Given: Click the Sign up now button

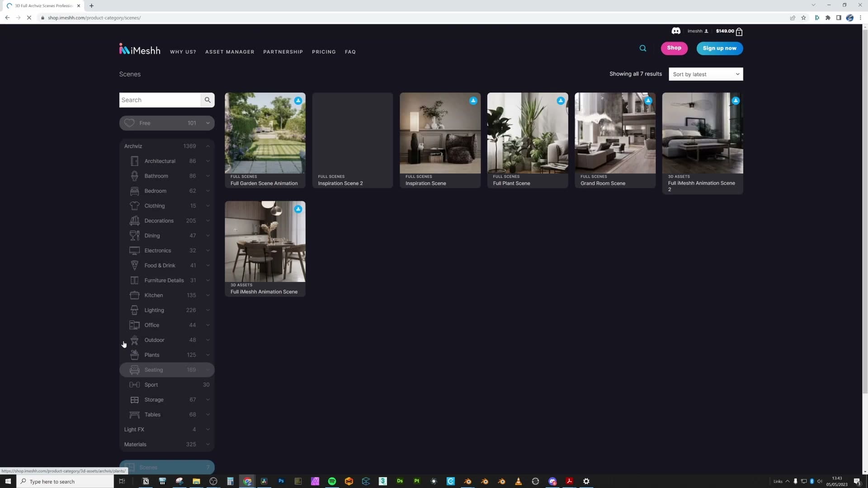Looking at the screenshot, I should click(720, 48).
